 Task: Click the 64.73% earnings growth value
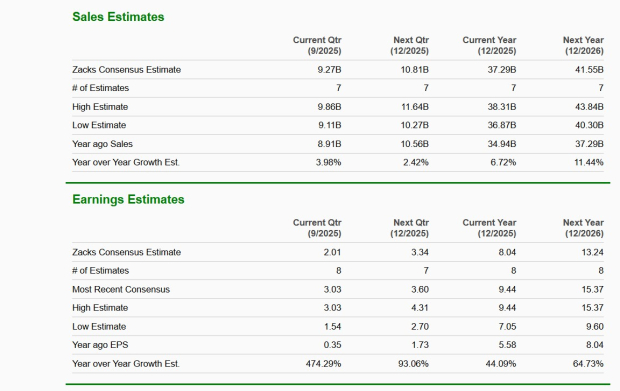pos(588,364)
